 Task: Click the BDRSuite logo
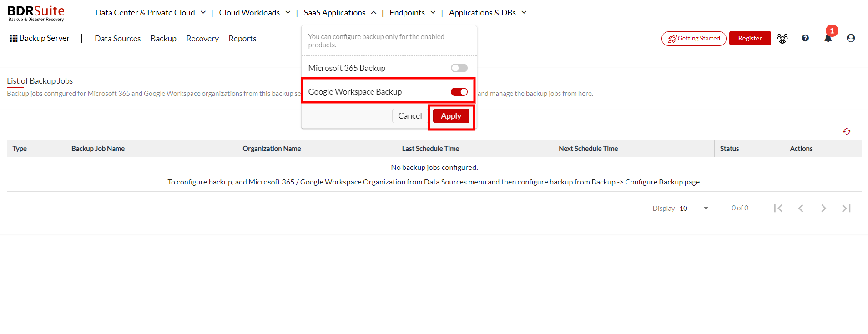[x=36, y=13]
